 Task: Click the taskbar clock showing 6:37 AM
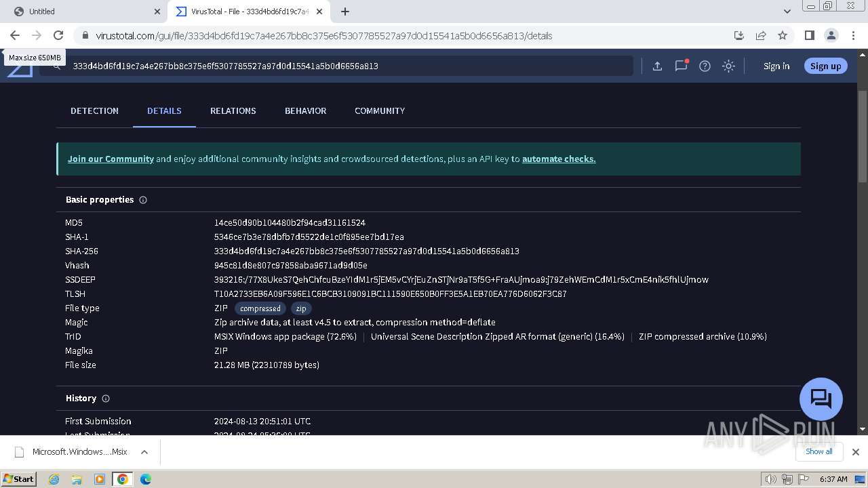(x=833, y=479)
